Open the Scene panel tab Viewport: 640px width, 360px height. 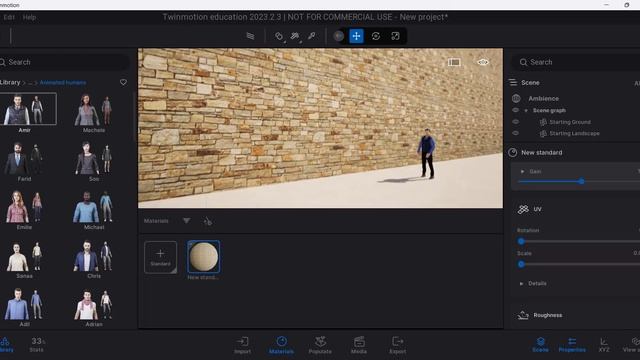(x=540, y=345)
